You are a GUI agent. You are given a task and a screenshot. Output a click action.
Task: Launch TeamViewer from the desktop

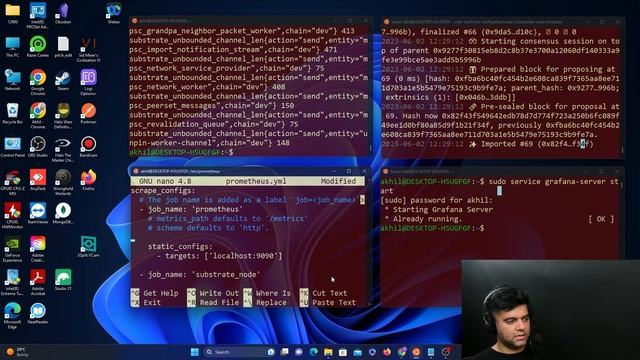point(38,213)
